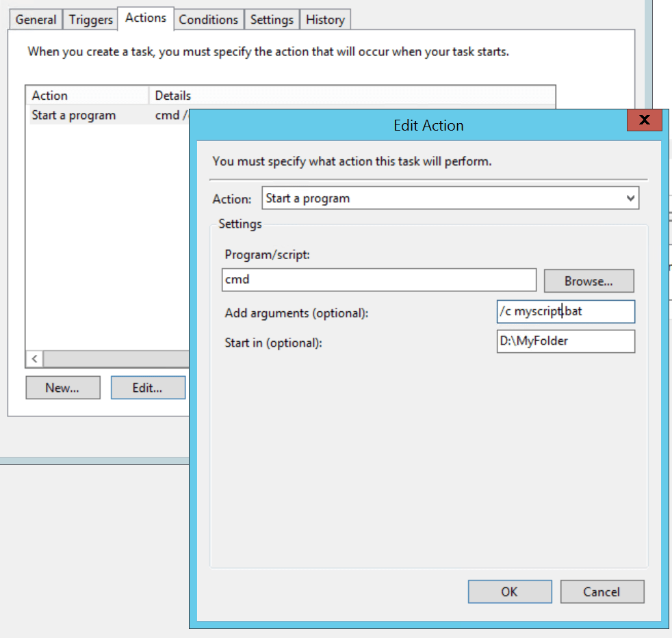Image resolution: width=672 pixels, height=638 pixels.
Task: Go to the Conditions tab
Action: [x=208, y=20]
